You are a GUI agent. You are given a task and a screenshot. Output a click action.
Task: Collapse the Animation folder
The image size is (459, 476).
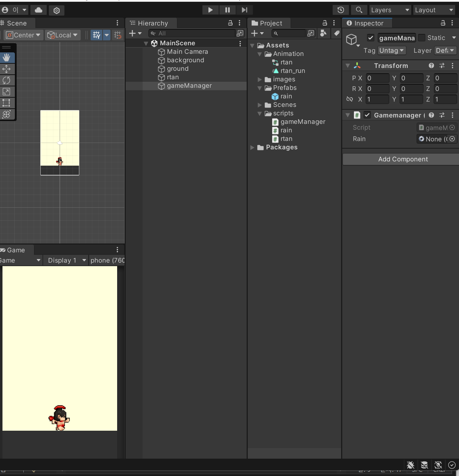[260, 54]
